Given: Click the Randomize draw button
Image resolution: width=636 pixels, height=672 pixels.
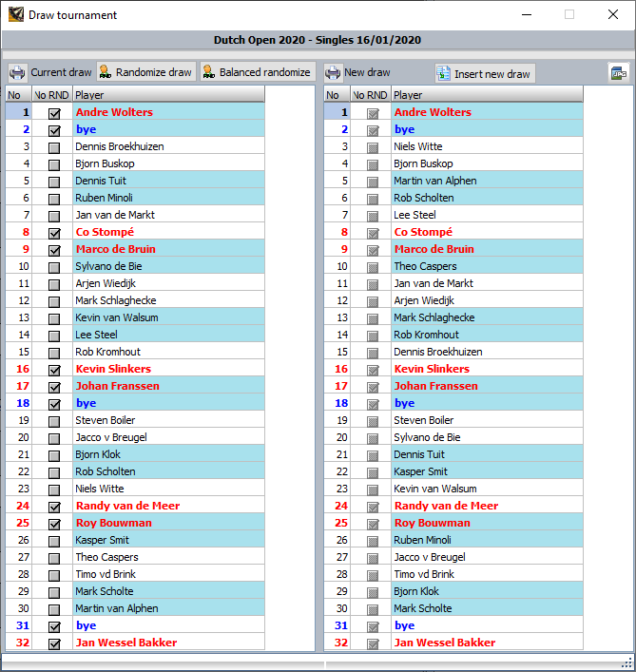Looking at the screenshot, I should coord(145,72).
